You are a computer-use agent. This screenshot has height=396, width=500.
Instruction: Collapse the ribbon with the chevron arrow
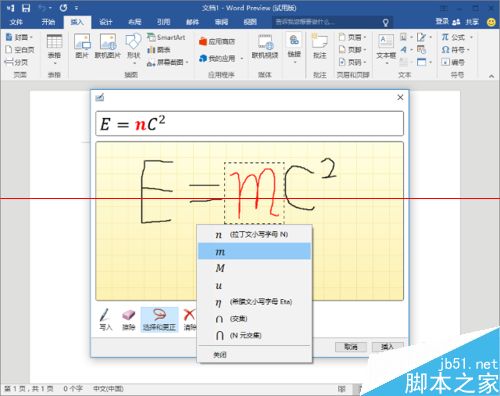pyautogui.click(x=491, y=76)
